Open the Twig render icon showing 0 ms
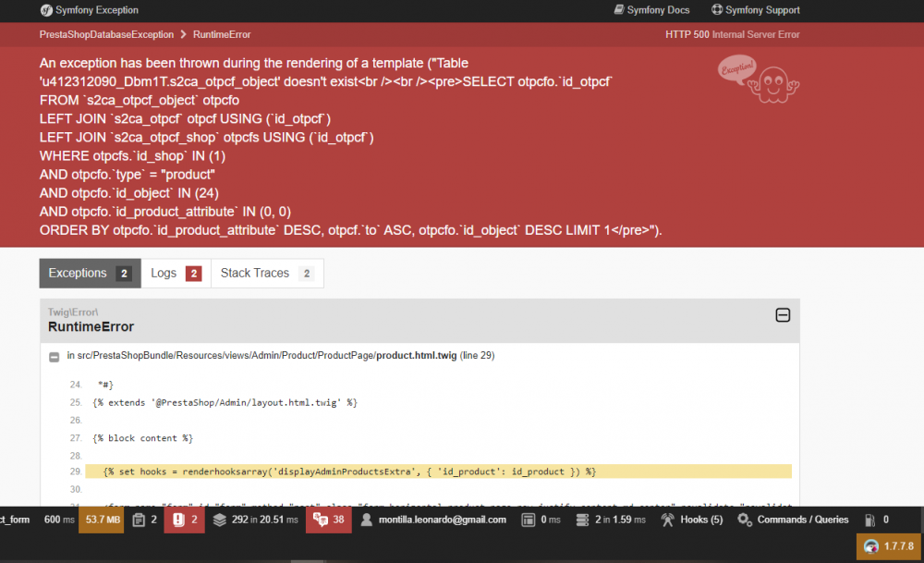This screenshot has height=563, width=924. click(x=529, y=520)
